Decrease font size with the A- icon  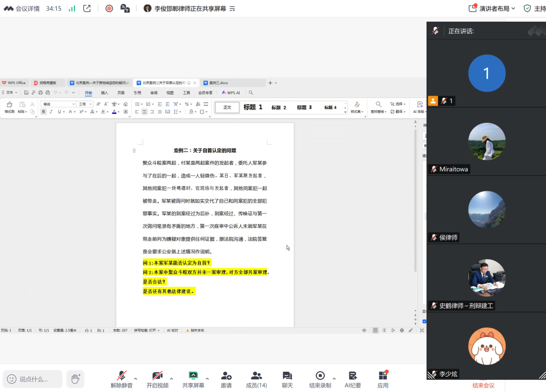(x=106, y=104)
